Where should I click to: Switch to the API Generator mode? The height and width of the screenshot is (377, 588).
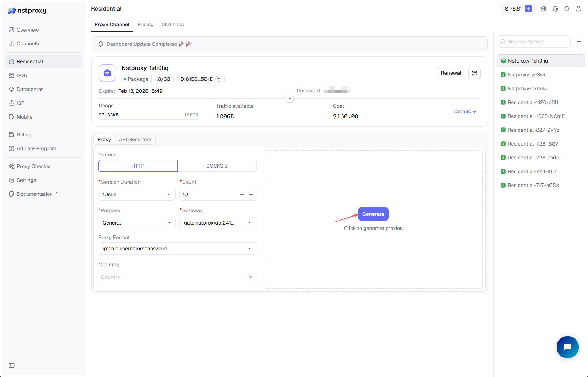[x=135, y=139]
